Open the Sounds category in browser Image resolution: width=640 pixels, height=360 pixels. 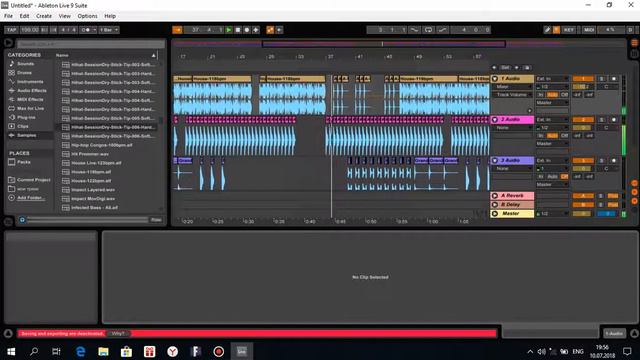[x=25, y=64]
